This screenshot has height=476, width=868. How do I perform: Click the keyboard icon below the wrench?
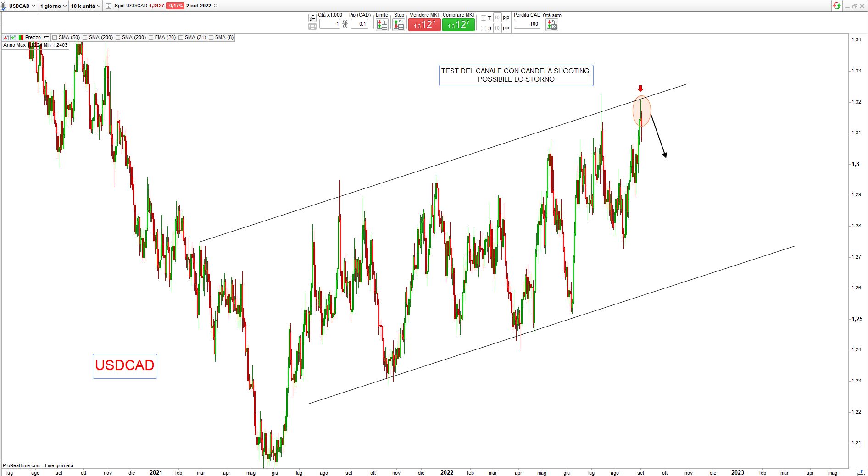[x=312, y=27]
